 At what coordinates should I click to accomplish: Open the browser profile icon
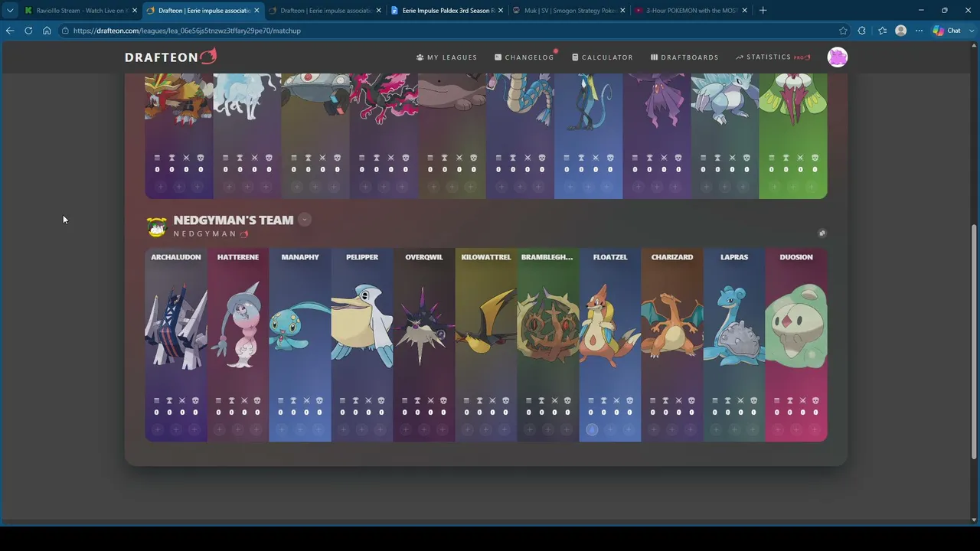pyautogui.click(x=901, y=31)
